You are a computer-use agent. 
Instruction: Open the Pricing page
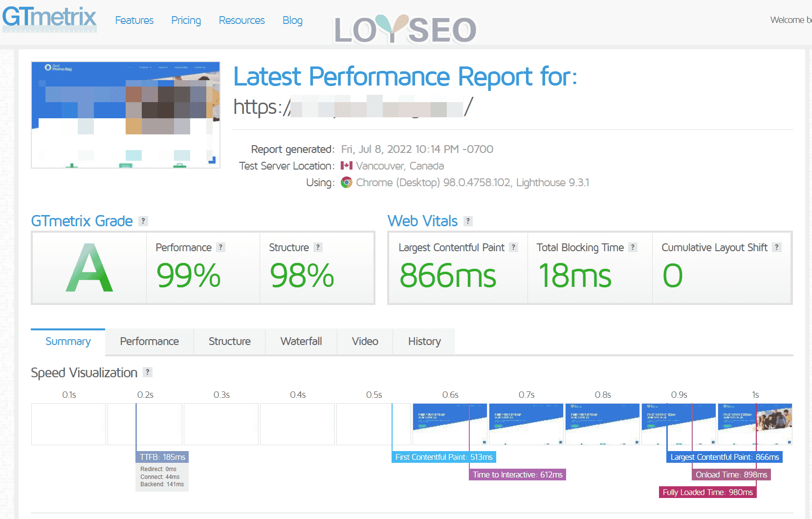pos(186,20)
